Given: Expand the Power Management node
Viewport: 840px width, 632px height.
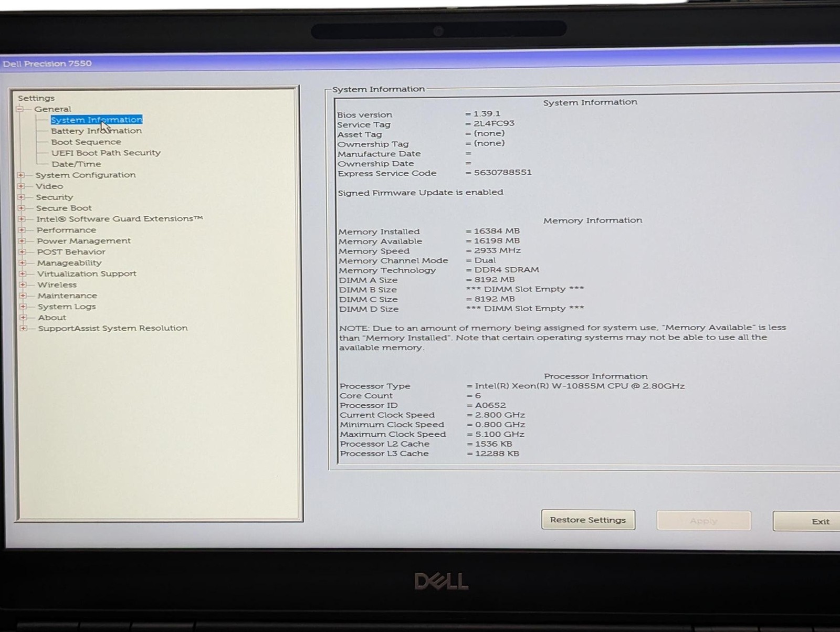Looking at the screenshot, I should point(22,241).
